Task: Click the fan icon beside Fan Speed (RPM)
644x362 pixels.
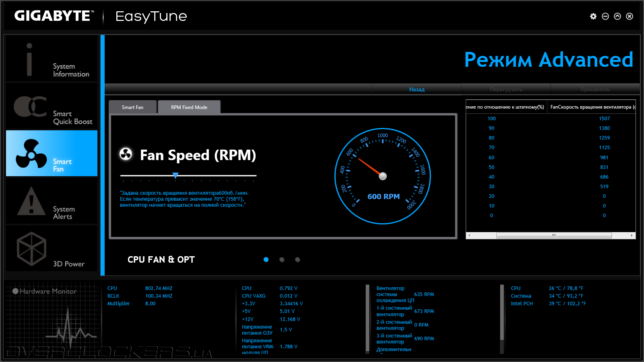Action: (126, 154)
